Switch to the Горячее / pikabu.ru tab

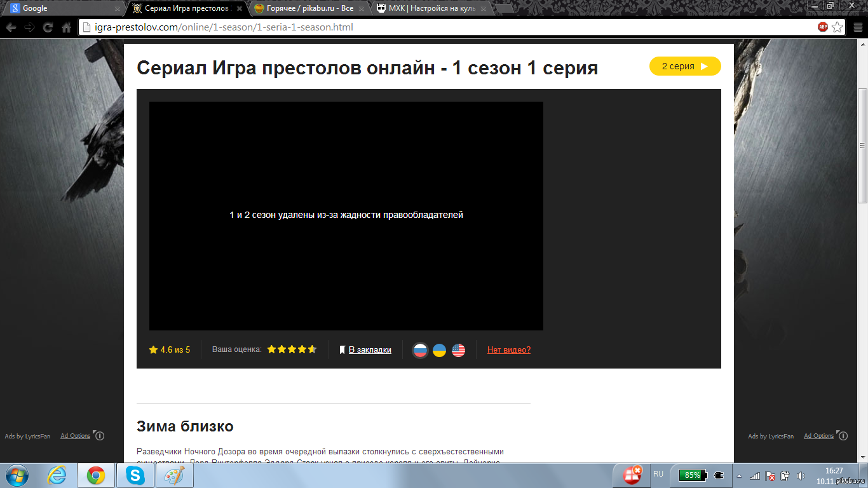point(307,8)
